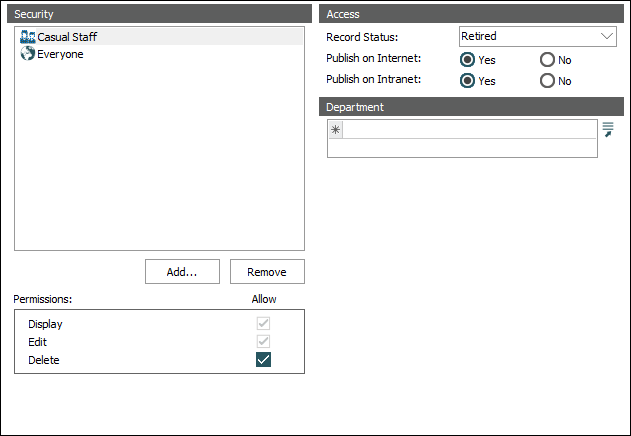Click the Add... button

click(x=182, y=272)
